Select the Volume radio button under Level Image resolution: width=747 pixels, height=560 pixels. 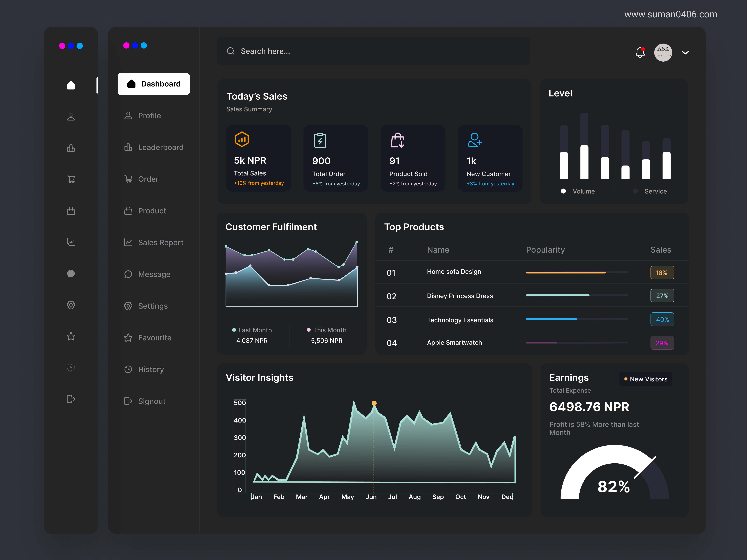(563, 191)
